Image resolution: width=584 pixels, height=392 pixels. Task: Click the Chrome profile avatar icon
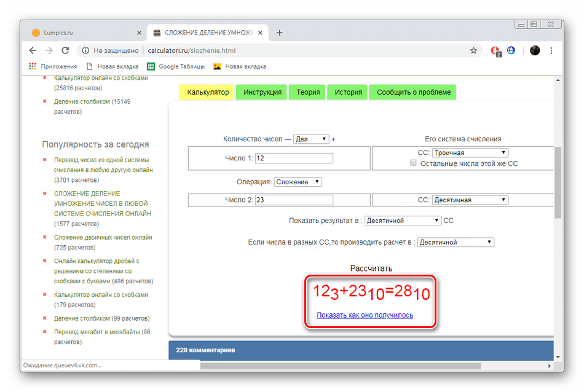pos(534,50)
